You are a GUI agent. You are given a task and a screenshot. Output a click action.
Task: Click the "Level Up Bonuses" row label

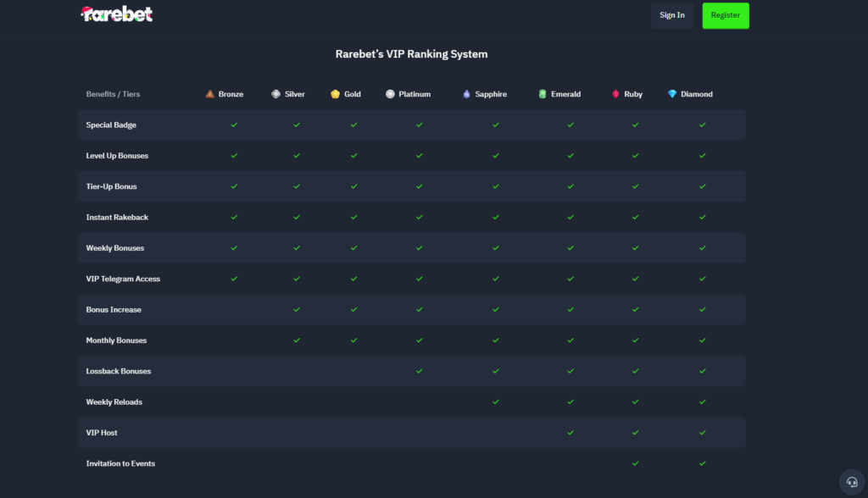117,156
